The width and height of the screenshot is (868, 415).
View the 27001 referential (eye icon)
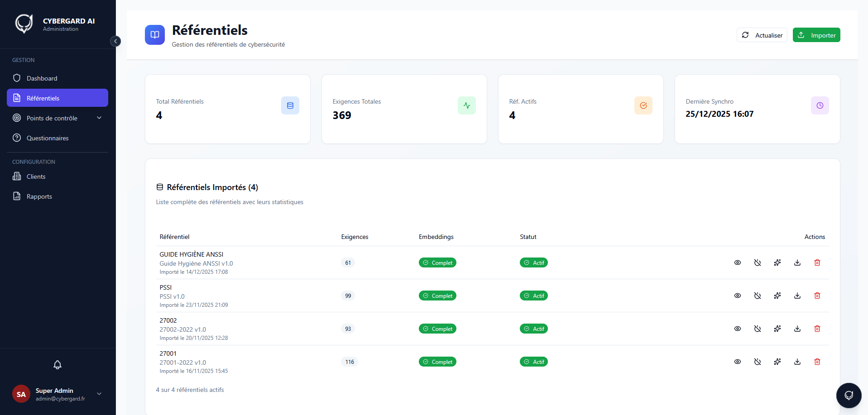[x=738, y=362]
